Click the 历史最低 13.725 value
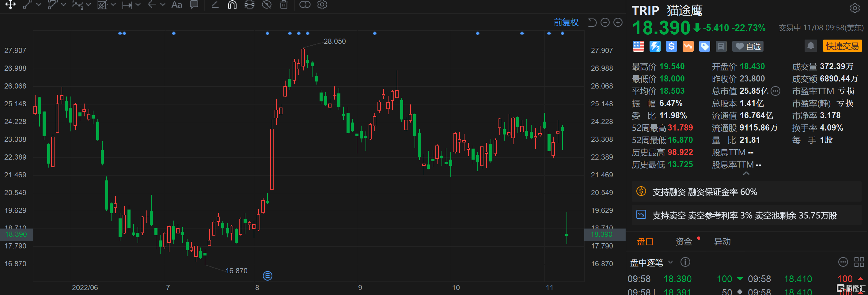This screenshot has height=295, width=868. coord(680,164)
